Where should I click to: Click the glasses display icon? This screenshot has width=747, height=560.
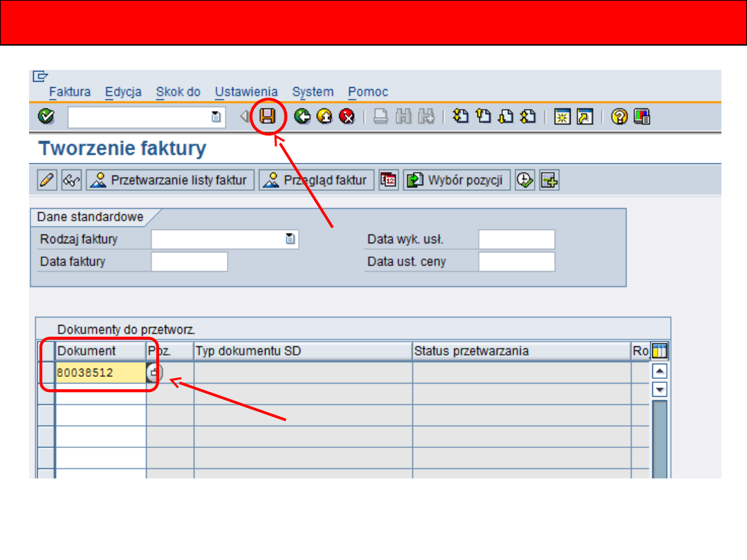71,180
